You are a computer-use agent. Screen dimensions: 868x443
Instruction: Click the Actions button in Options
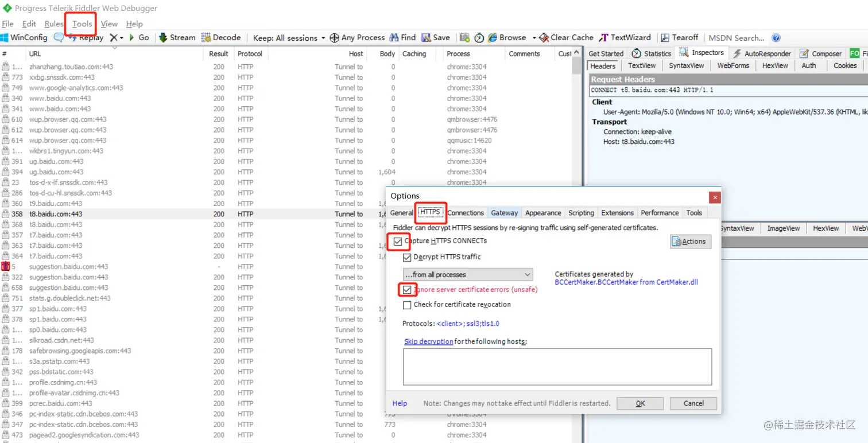point(691,242)
